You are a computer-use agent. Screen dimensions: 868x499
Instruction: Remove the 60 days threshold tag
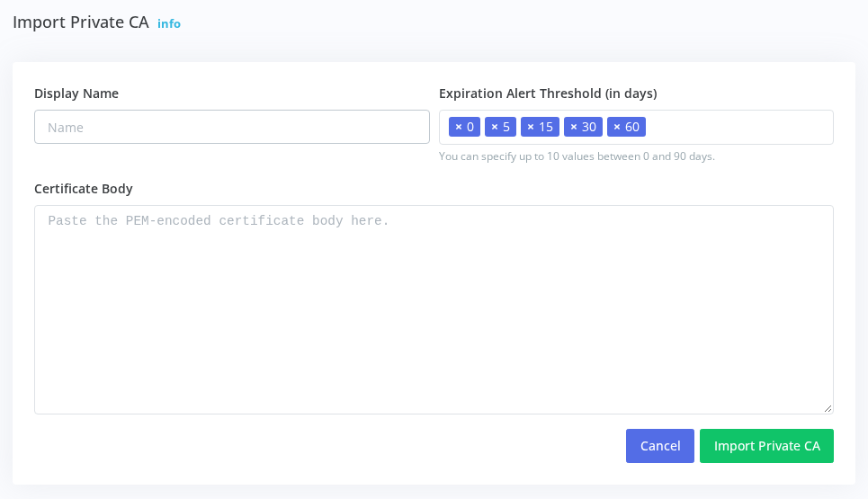click(617, 128)
